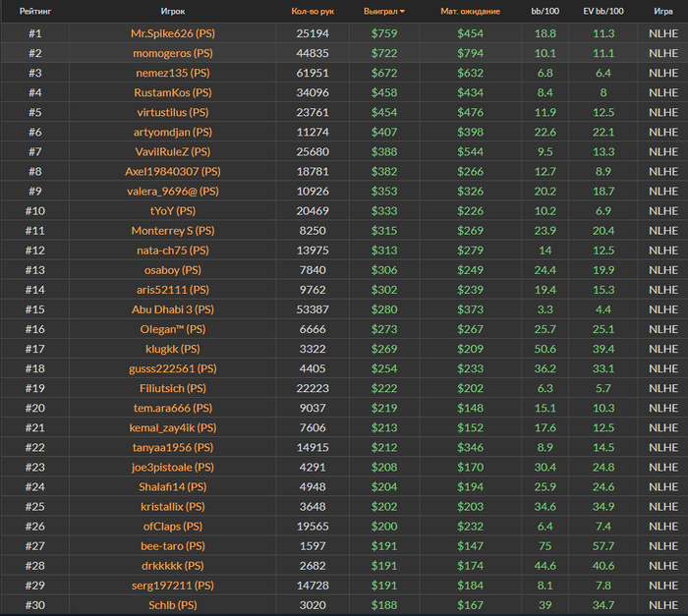Open Axel19840307 (PS) profile
688x616 pixels.
pyautogui.click(x=173, y=171)
